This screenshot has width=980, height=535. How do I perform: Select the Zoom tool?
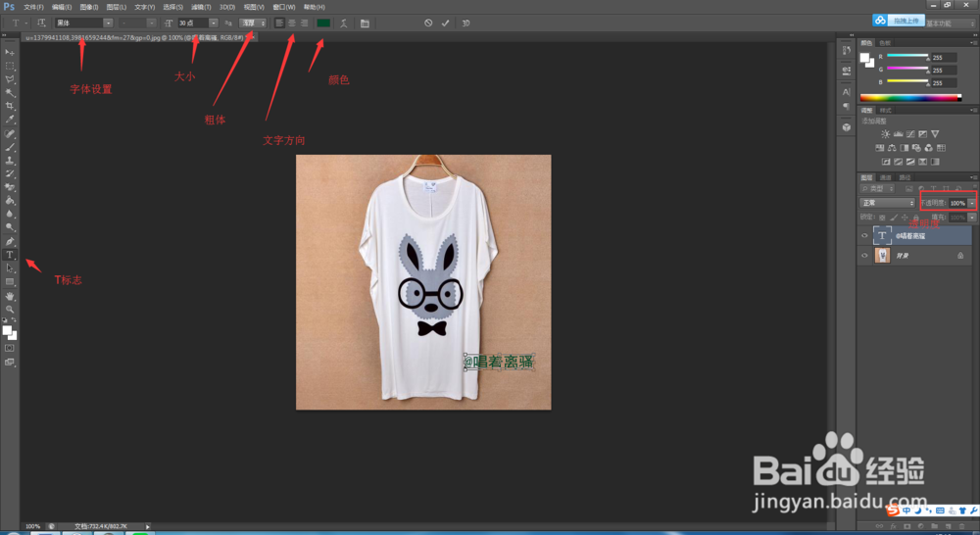coord(10,310)
